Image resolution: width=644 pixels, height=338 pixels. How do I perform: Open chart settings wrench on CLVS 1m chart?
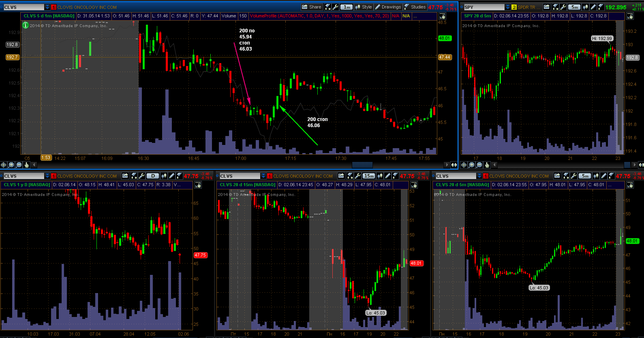click(335, 7)
